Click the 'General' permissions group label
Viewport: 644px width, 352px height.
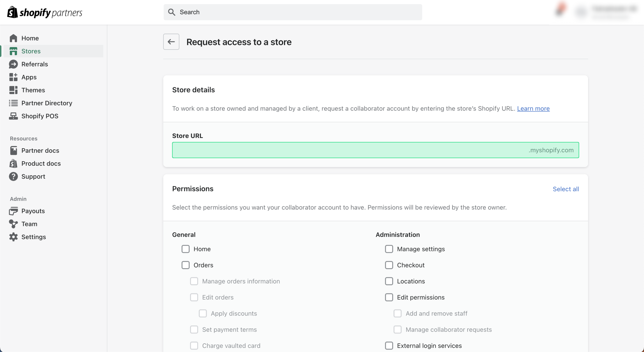pos(184,235)
